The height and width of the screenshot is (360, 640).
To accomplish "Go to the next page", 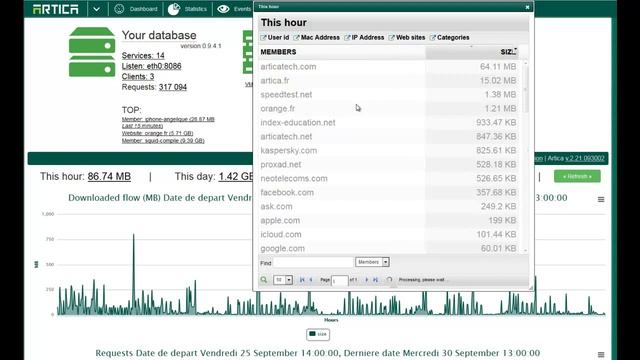I will tap(367, 280).
